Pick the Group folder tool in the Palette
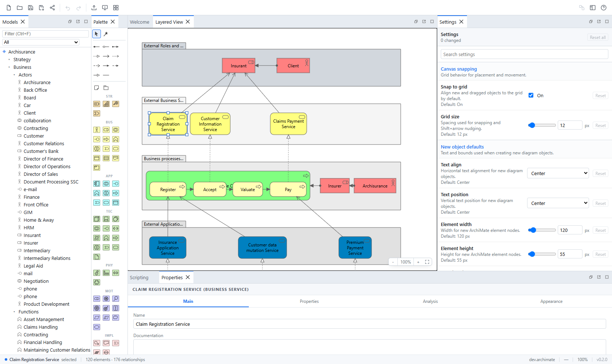The width and height of the screenshot is (612, 364). click(106, 88)
